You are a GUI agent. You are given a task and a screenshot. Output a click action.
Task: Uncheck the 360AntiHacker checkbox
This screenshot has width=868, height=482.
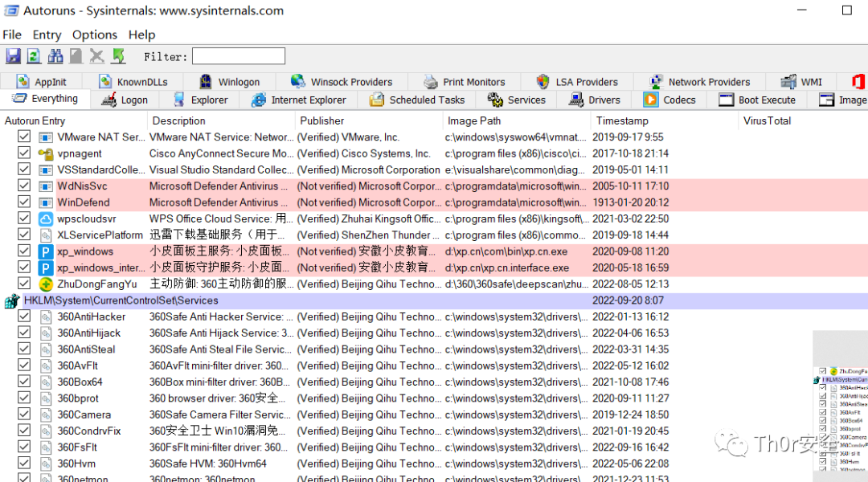(x=24, y=316)
